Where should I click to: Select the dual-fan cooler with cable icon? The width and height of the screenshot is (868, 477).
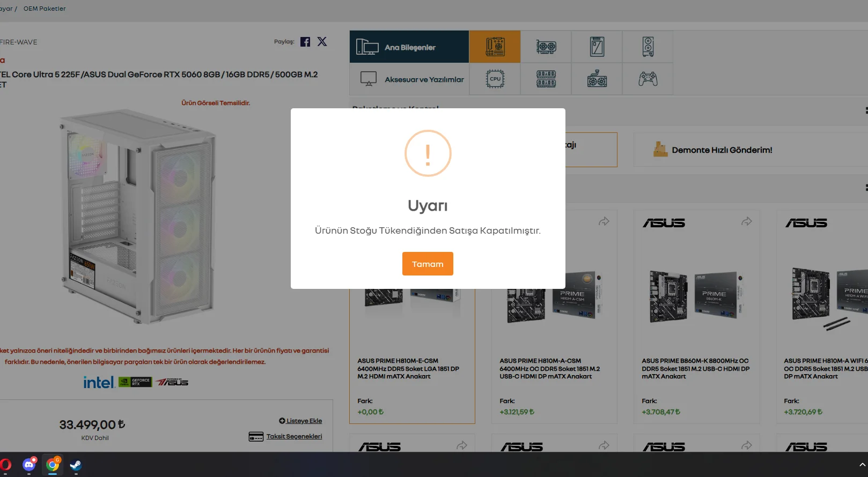597,79
